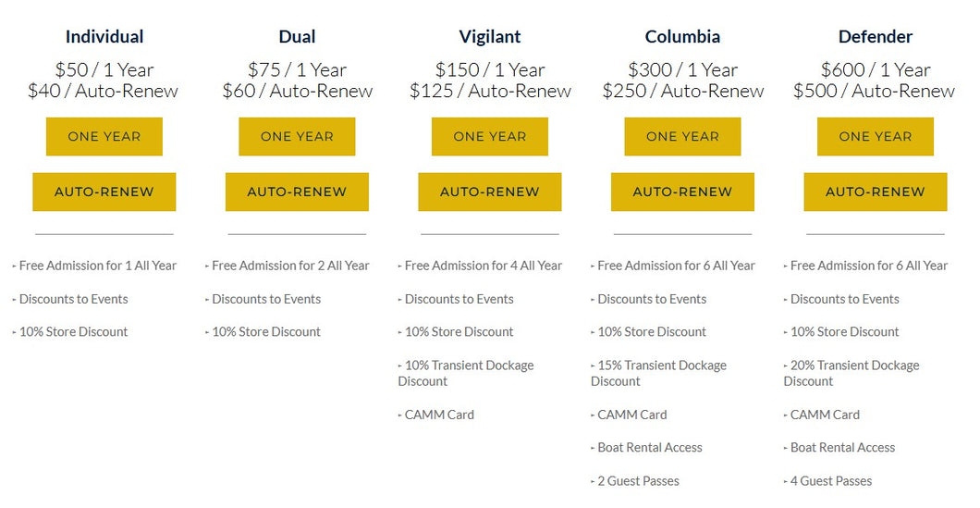Select ONE YEAR for the Dual membership
The image size is (980, 508).
click(x=297, y=136)
